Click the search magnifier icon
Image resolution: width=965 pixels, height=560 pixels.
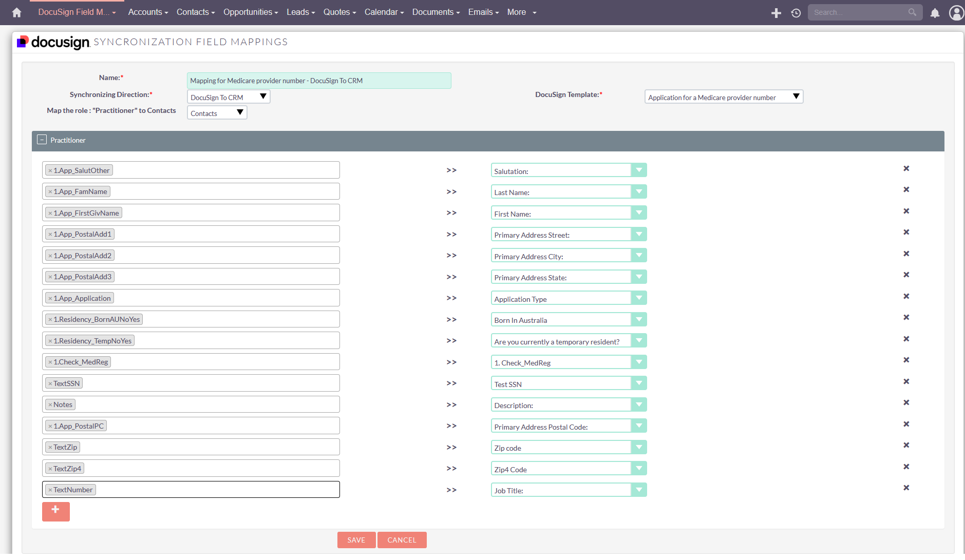(912, 12)
